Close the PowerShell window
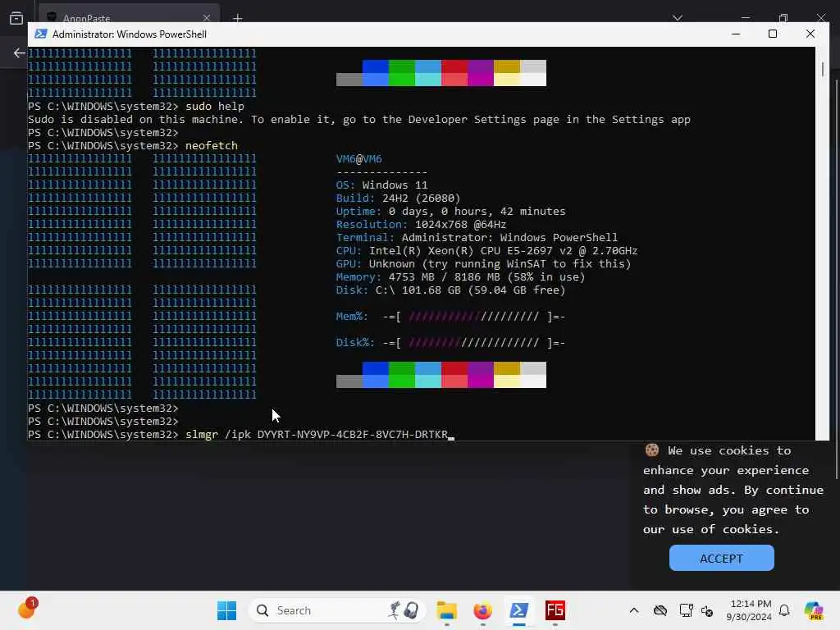This screenshot has height=630, width=840. point(810,34)
